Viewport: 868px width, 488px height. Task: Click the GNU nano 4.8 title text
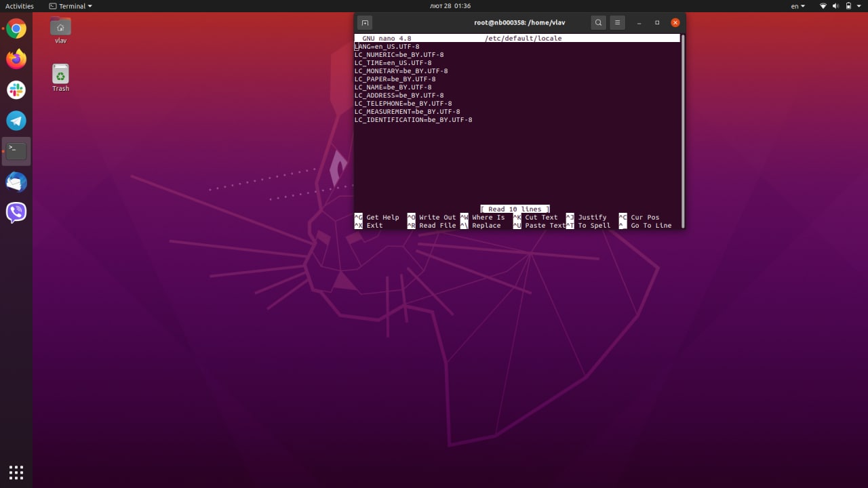pyautogui.click(x=387, y=39)
